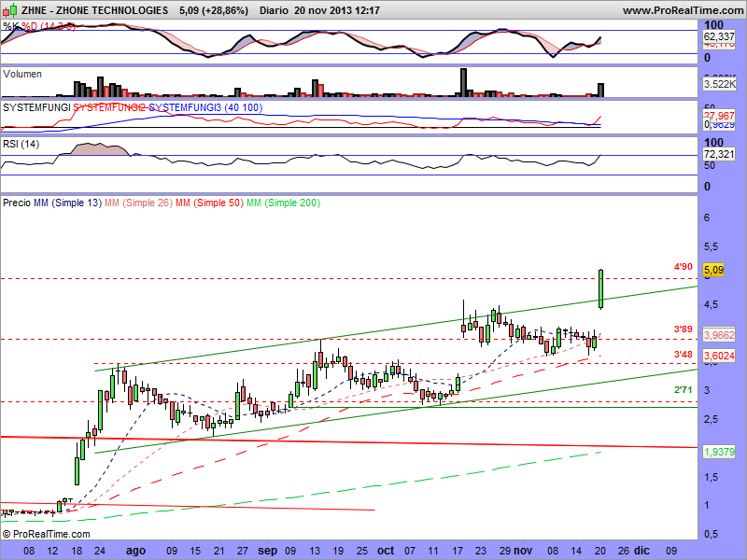747x560 pixels.
Task: Click the %K %D (14 3 5) stochastic label
Action: point(39,26)
